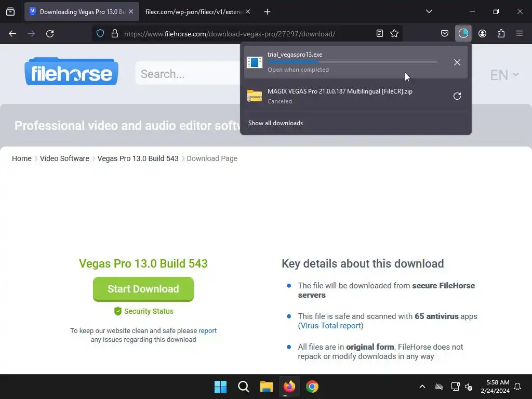532x399 pixels.
Task: Open the Firefox View icon
Action: (x=10, y=11)
